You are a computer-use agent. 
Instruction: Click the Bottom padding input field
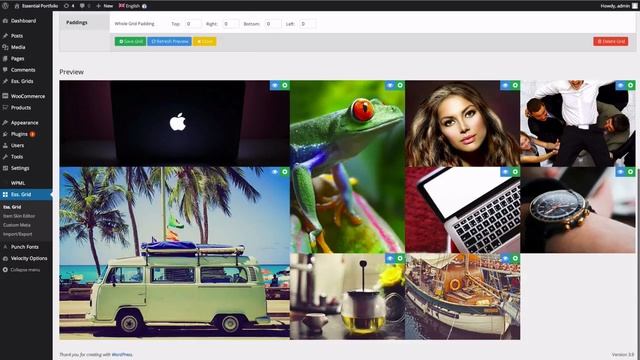[273, 24]
